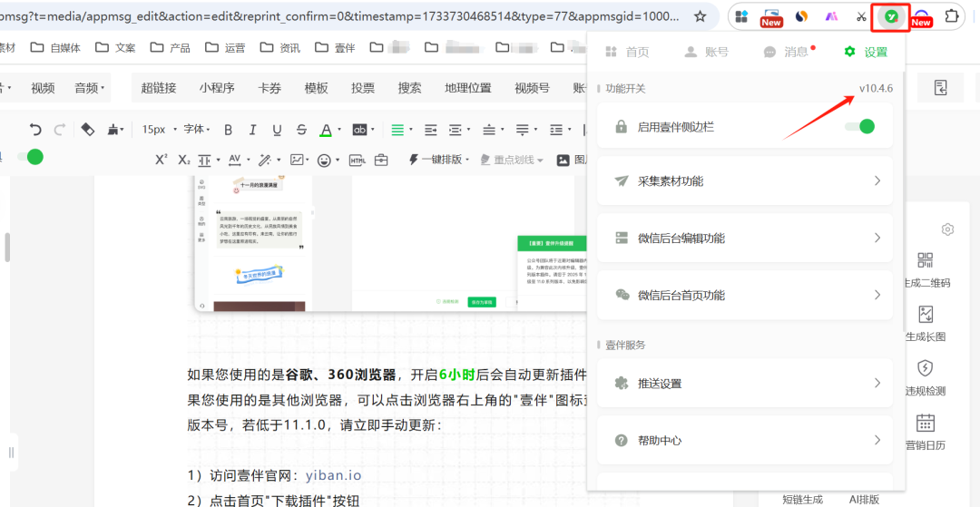980x507 pixels.
Task: Click the ab background color swatch
Action: click(359, 130)
